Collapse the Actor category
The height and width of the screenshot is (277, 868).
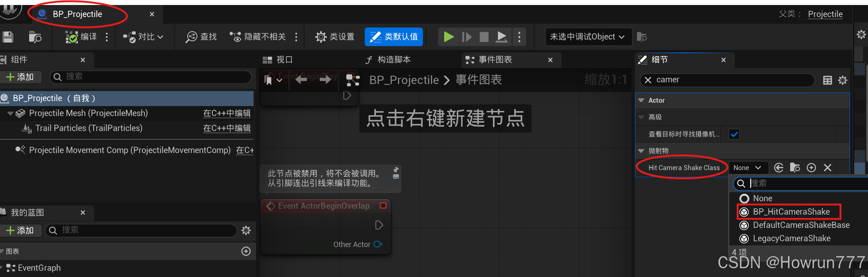coord(642,100)
